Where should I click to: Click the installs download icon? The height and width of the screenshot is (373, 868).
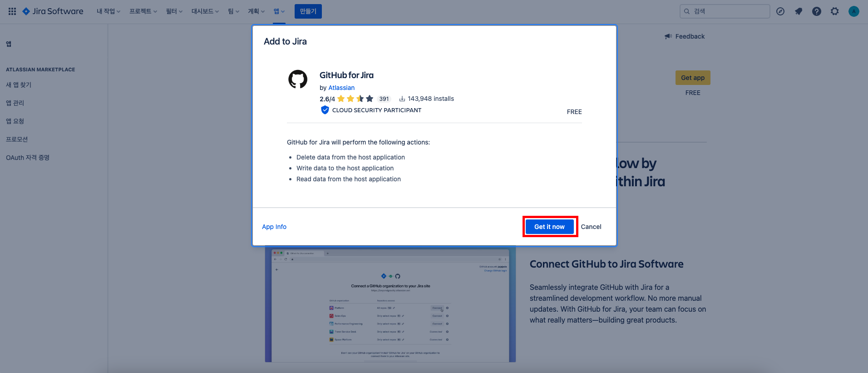(x=402, y=99)
